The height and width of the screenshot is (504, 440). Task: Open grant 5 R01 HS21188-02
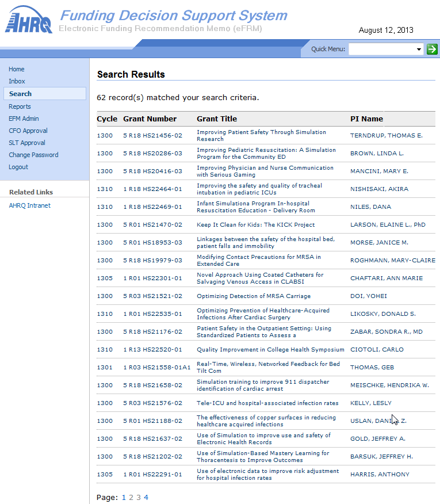(x=152, y=421)
